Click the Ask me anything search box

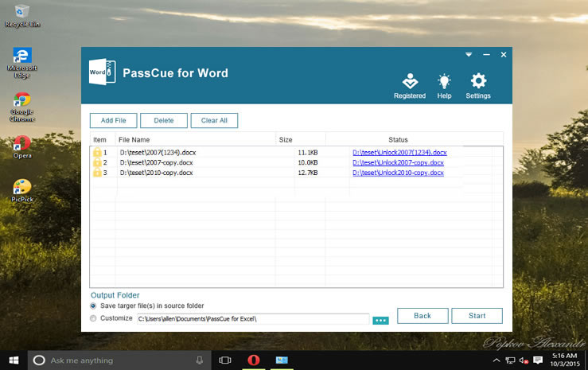click(x=119, y=360)
